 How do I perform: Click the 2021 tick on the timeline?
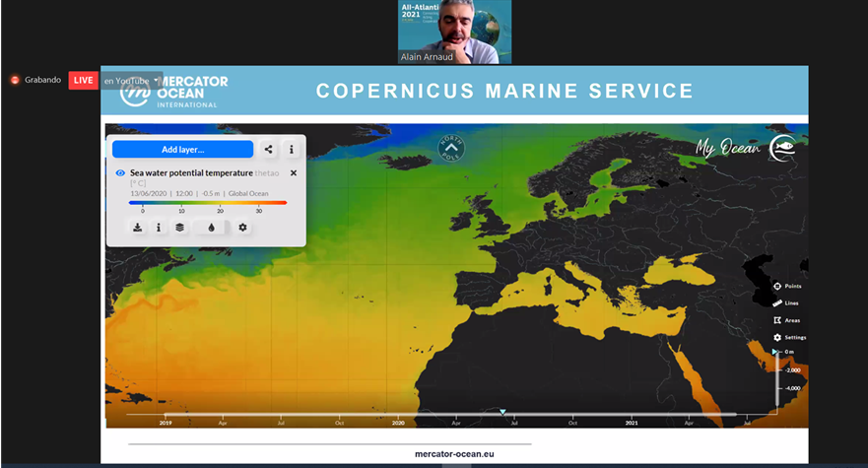632,423
